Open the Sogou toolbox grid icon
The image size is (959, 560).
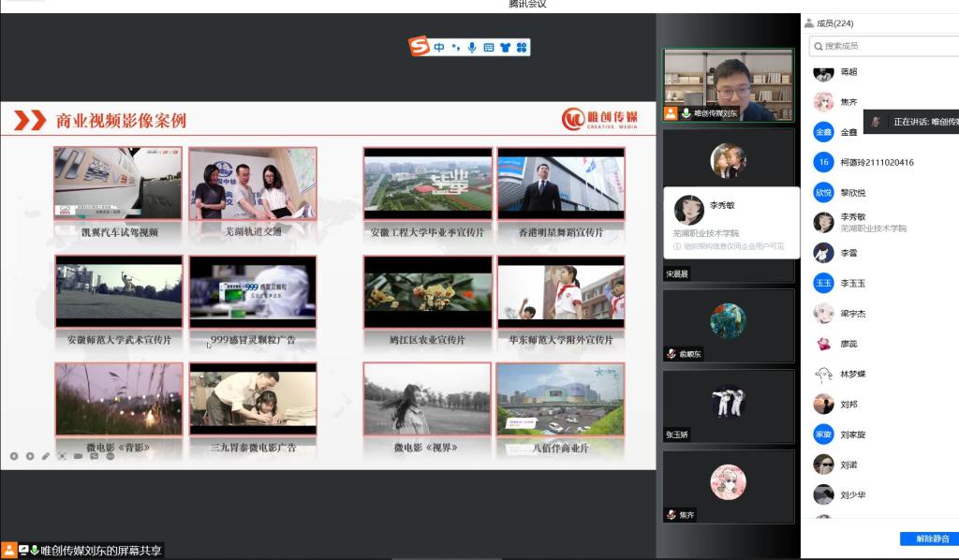coord(522,47)
